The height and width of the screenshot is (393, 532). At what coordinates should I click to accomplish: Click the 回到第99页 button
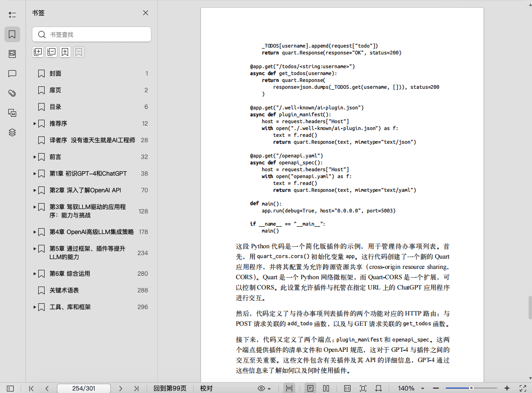point(170,388)
